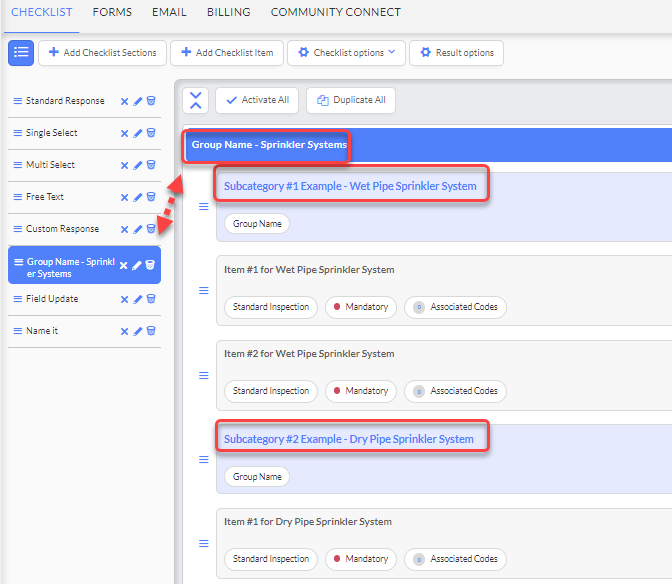The width and height of the screenshot is (672, 584).
Task: Open pencil edit for Multi Select
Action: (138, 165)
